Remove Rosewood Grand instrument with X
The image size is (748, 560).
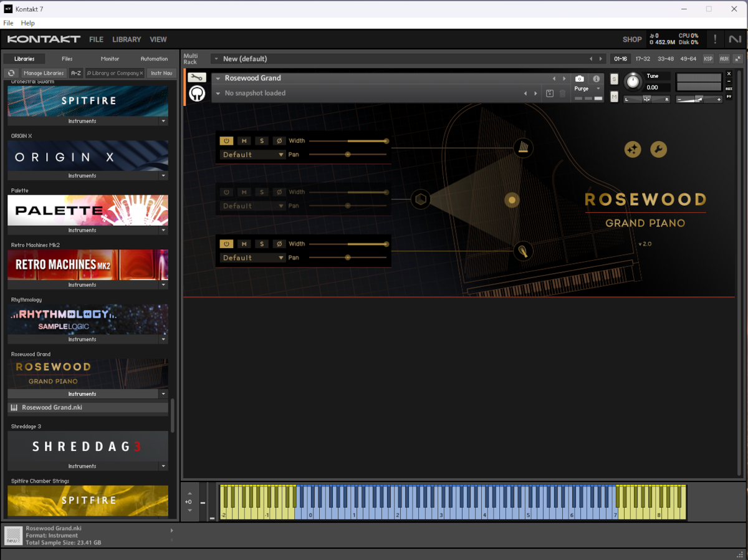click(729, 74)
